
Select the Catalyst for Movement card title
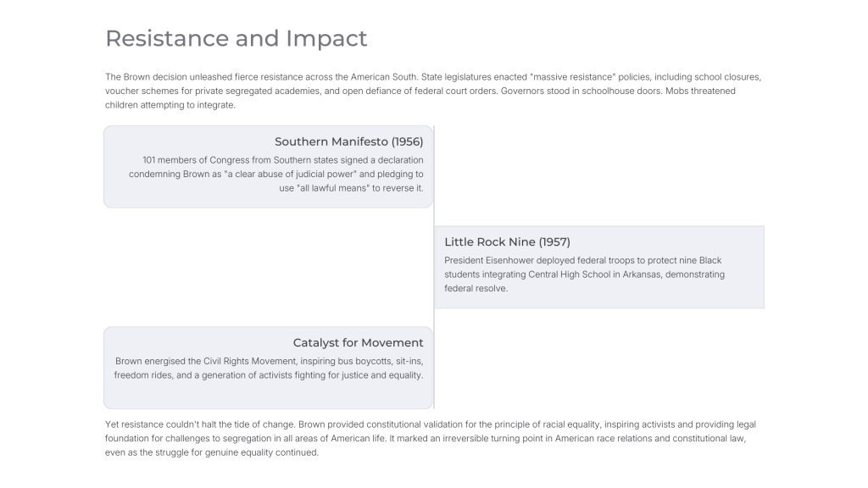pos(359,342)
